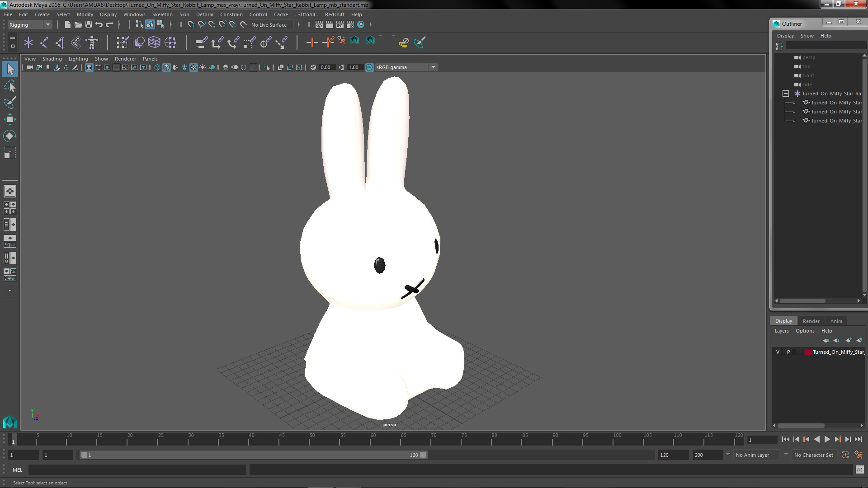Open the Outliner Show menu
This screenshot has height=488, width=868.
(x=807, y=36)
